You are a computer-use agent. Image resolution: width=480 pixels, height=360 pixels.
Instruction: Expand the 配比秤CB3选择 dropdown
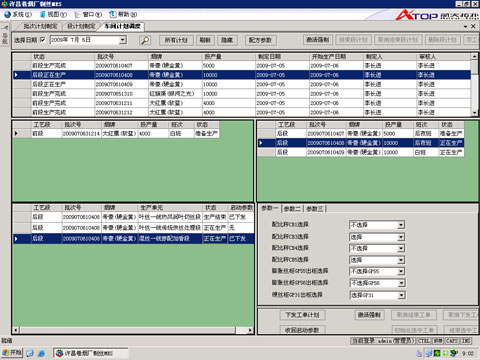[x=401, y=237]
